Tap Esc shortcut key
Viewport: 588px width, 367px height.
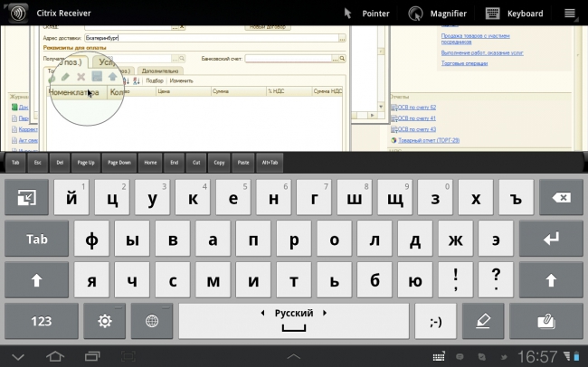pyautogui.click(x=37, y=163)
